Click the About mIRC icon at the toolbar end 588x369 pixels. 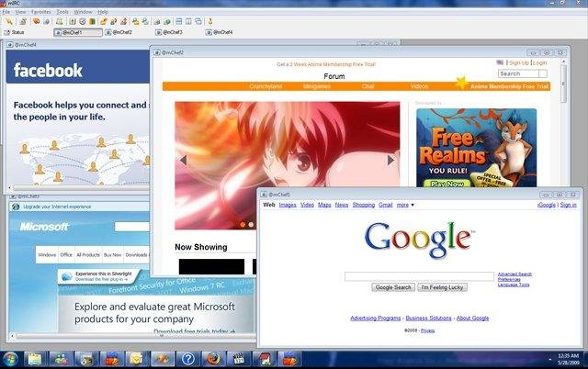[210, 21]
